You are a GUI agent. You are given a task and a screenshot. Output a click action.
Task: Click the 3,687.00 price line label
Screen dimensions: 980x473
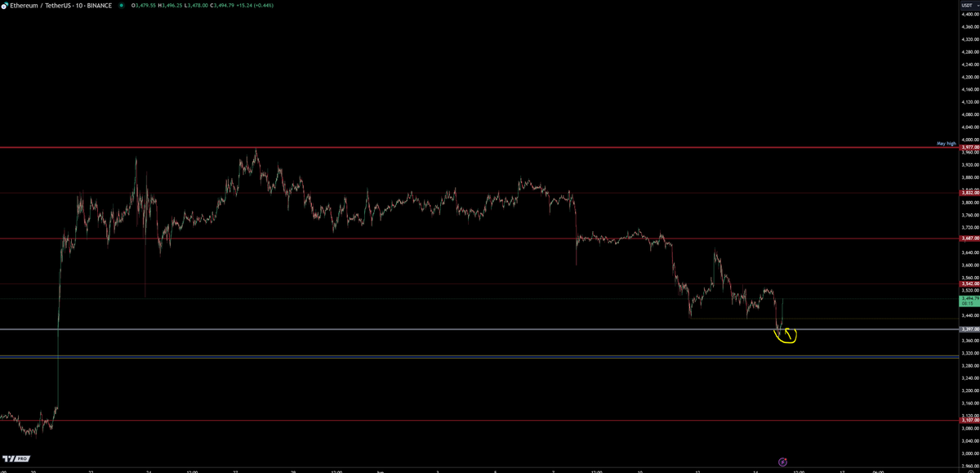(x=969, y=239)
